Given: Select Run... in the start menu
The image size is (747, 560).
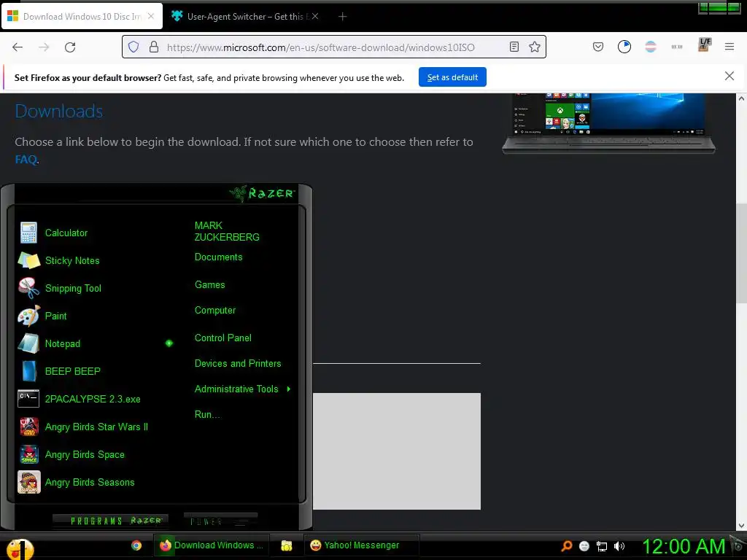Looking at the screenshot, I should (x=207, y=414).
